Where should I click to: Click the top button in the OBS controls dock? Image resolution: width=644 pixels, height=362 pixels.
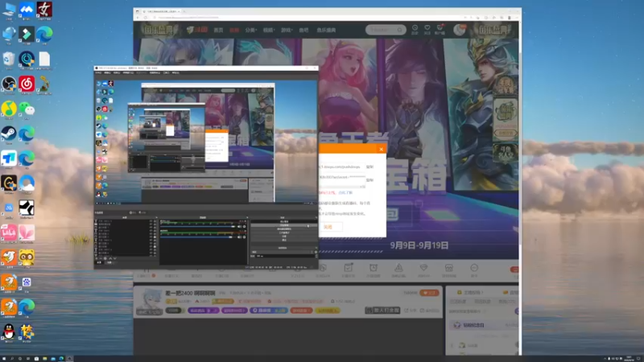pyautogui.click(x=284, y=222)
